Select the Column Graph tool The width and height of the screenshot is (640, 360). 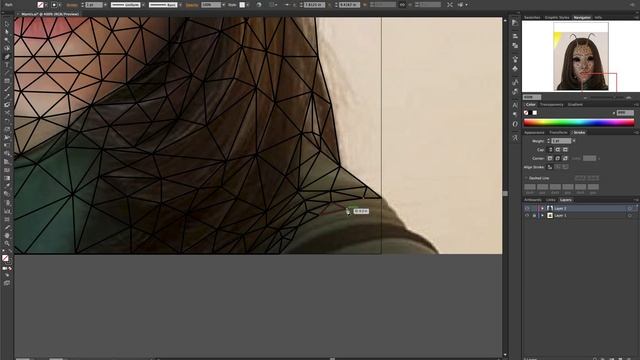click(x=7, y=211)
